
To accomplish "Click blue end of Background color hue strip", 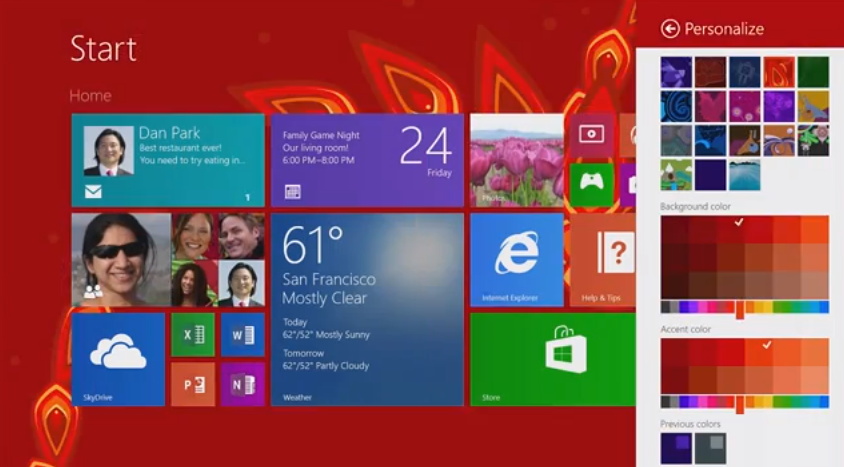I will pyautogui.click(x=824, y=307).
